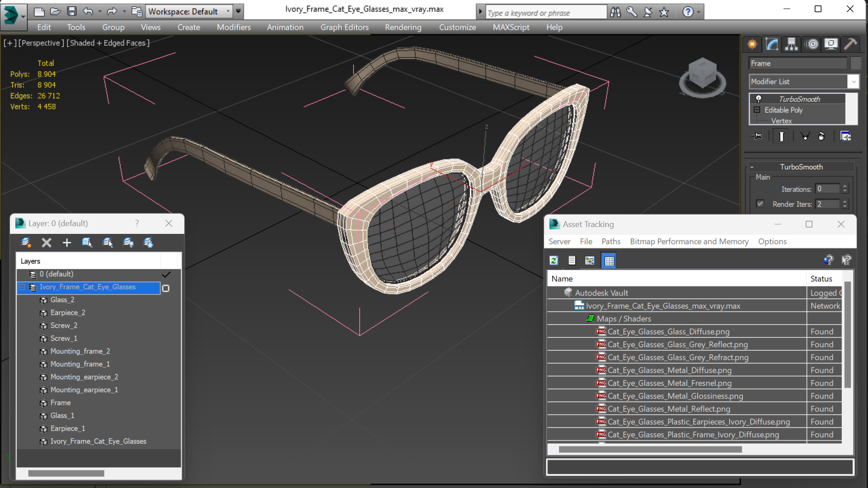The height and width of the screenshot is (488, 868).
Task: Toggle TurboSmooth modifier lightbulb on/off
Action: coord(759,99)
